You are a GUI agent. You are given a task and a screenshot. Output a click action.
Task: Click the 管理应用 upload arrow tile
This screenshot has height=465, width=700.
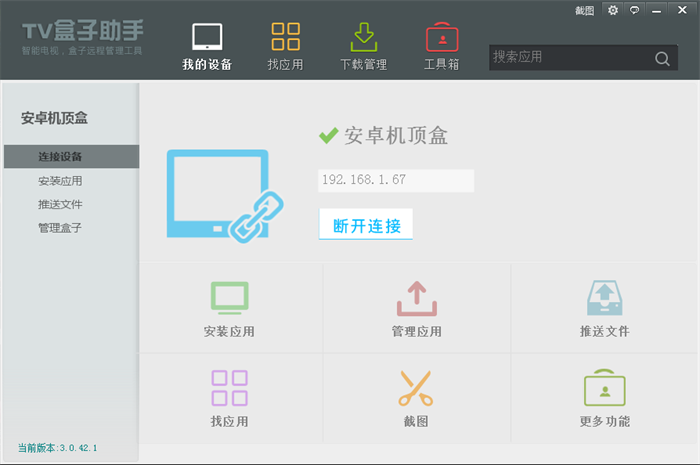point(417,309)
